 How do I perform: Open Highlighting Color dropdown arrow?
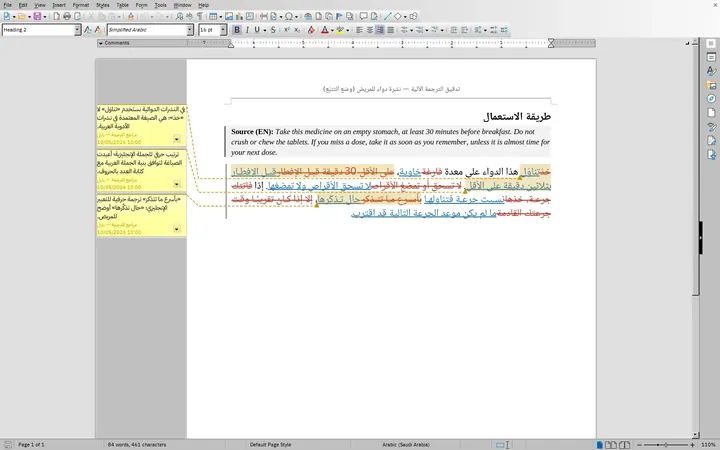point(348,30)
